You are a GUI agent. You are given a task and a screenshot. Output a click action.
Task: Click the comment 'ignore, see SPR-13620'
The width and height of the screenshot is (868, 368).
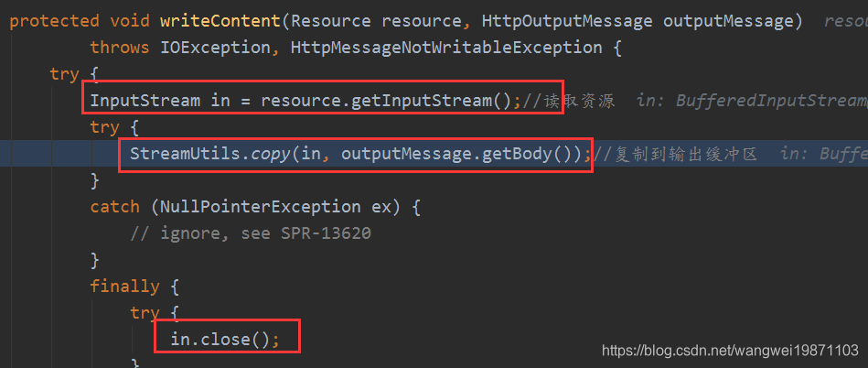[251, 233]
